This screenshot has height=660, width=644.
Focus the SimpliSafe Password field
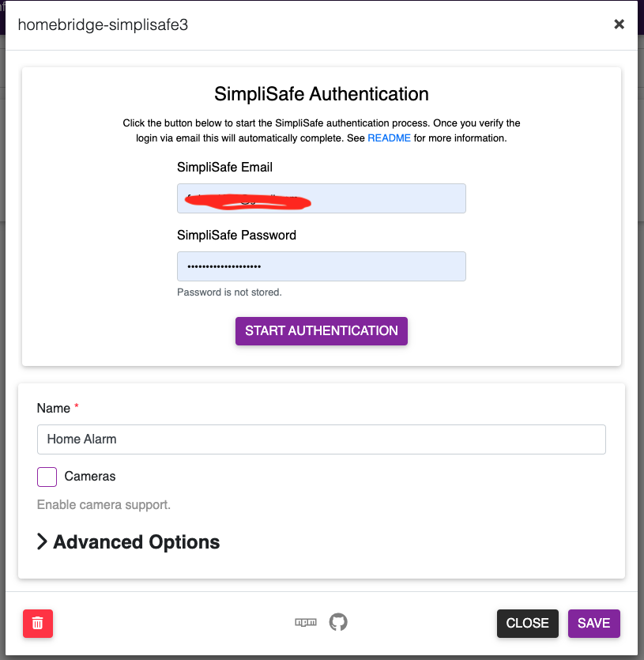click(x=321, y=266)
